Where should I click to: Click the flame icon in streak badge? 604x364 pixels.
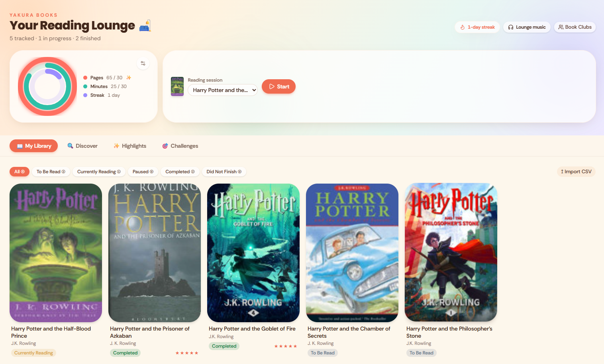463,27
